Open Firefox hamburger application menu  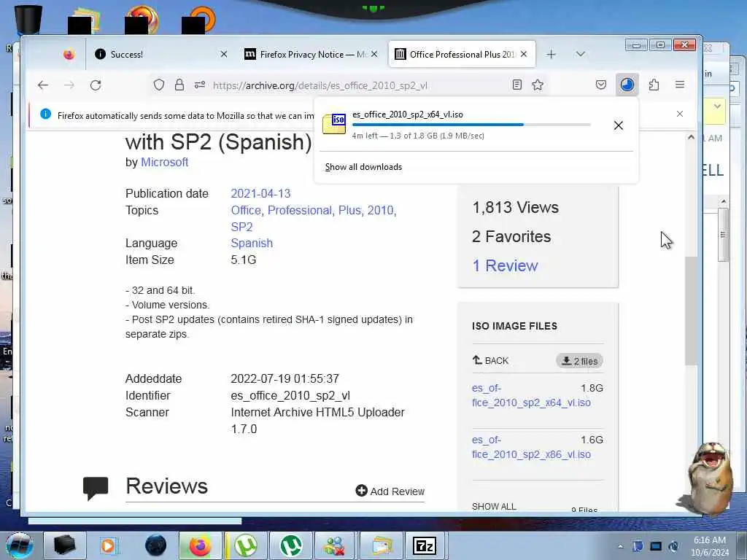tap(680, 85)
